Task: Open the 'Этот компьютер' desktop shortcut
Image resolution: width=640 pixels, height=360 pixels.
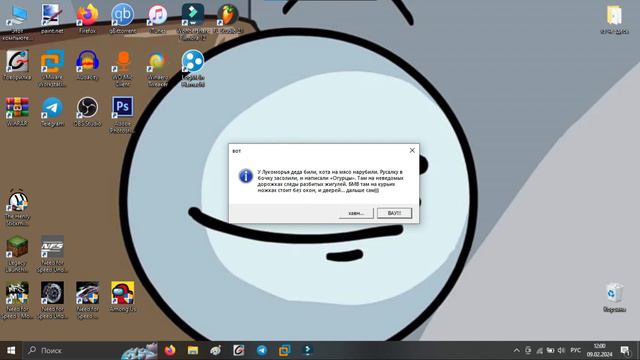Action: click(17, 21)
